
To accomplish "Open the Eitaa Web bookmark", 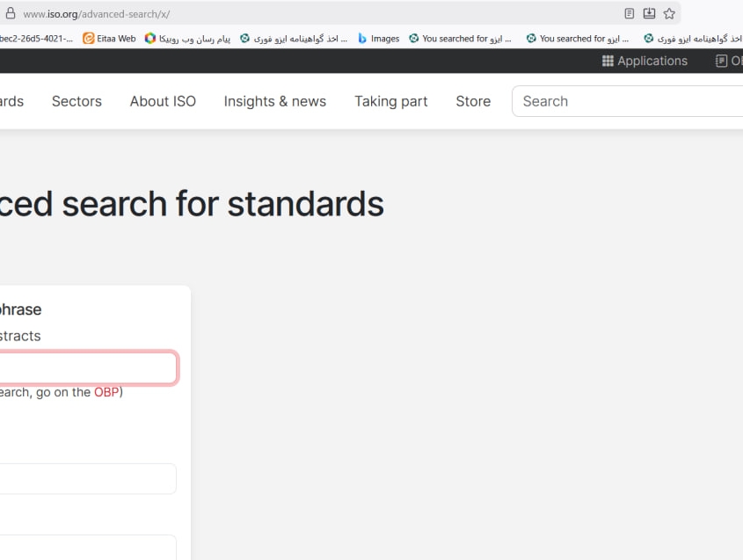I will click(109, 39).
